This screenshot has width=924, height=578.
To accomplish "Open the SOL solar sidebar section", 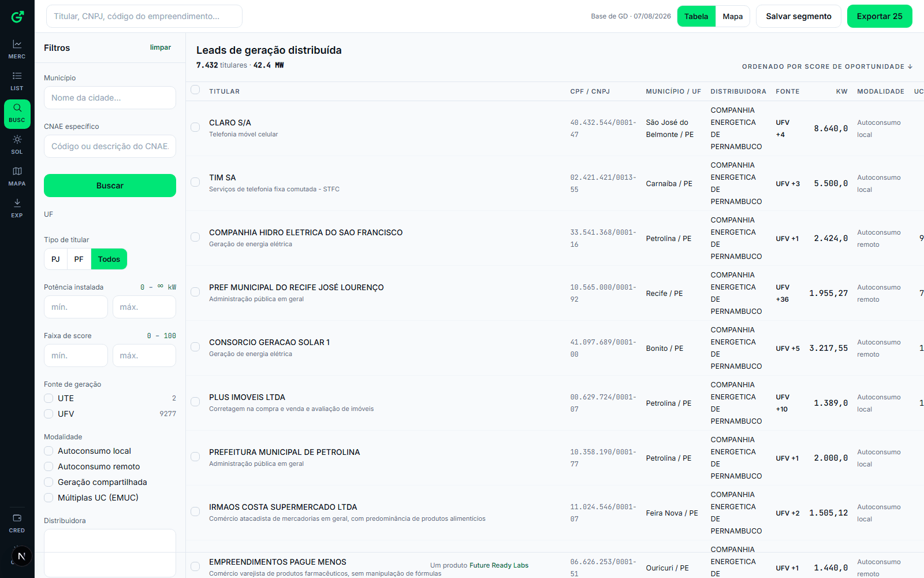I will click(17, 144).
